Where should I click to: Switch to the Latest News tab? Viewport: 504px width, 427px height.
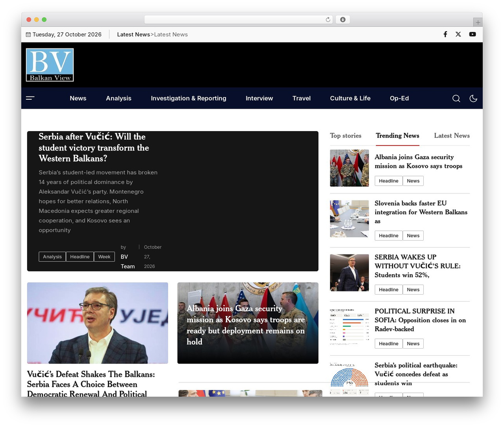pyautogui.click(x=452, y=136)
